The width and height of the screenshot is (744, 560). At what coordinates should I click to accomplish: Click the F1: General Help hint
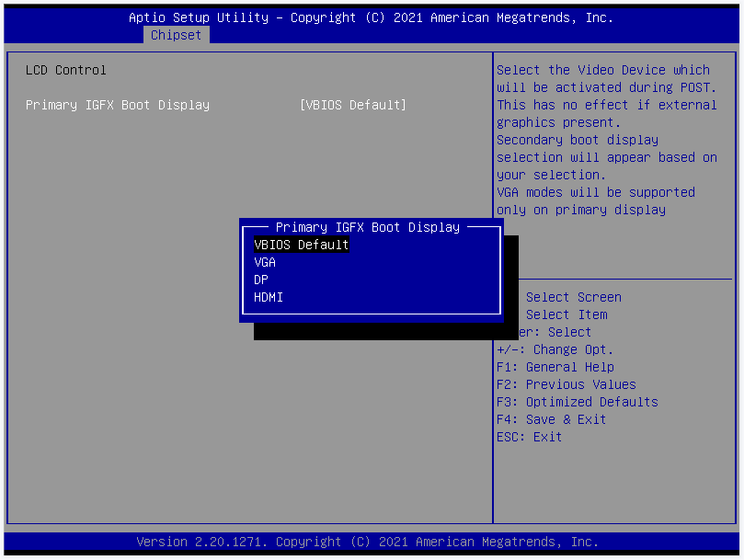(x=555, y=367)
